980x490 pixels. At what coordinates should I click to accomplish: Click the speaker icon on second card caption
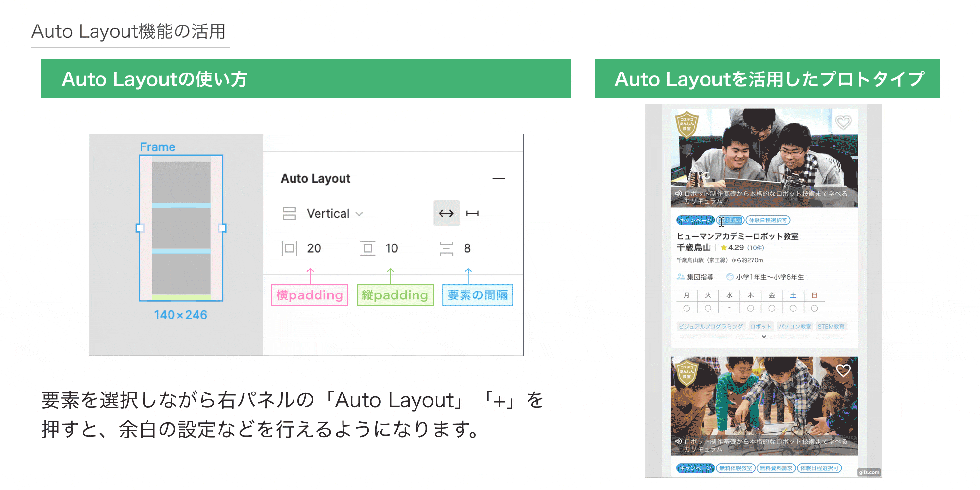point(678,441)
